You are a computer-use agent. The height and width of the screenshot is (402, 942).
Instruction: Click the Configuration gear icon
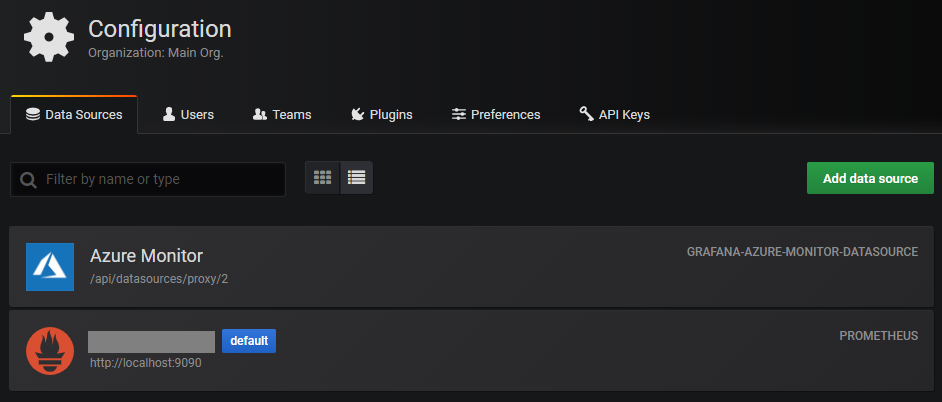(49, 37)
